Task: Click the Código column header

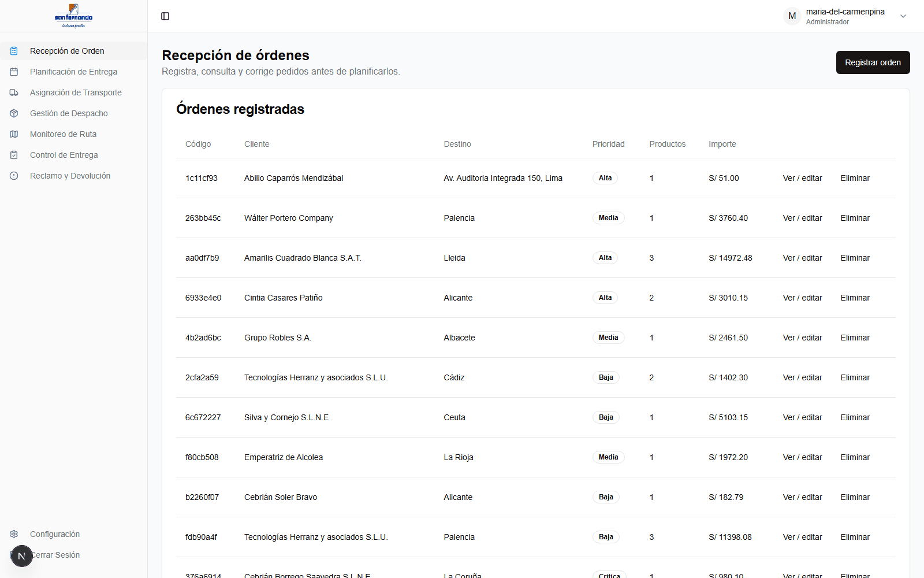Action: pos(198,144)
